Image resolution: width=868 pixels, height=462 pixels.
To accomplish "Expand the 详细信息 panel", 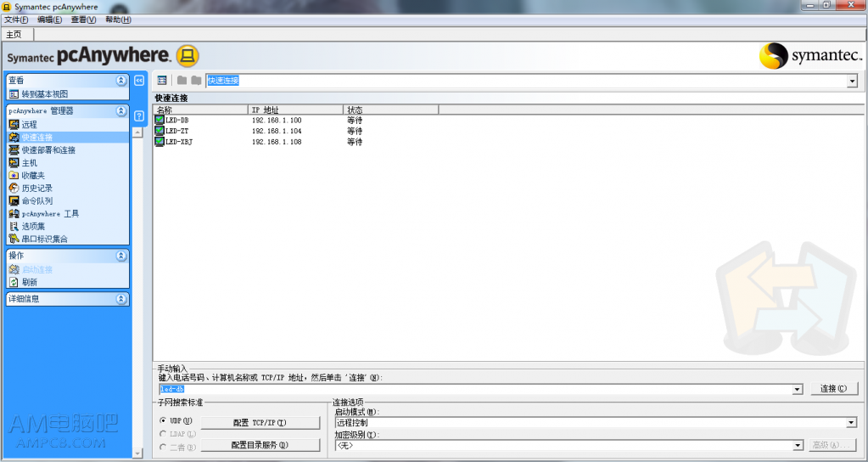I will click(x=121, y=299).
